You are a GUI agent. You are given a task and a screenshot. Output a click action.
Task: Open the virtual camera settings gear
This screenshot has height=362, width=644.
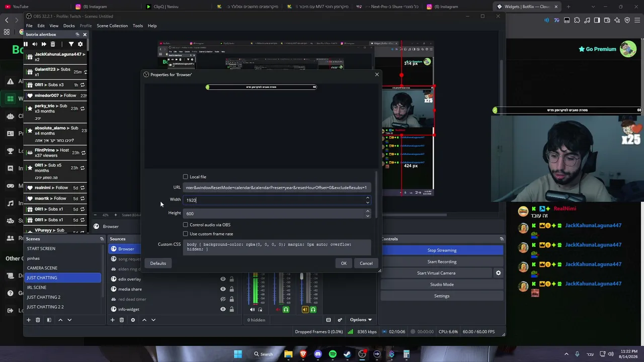498,273
